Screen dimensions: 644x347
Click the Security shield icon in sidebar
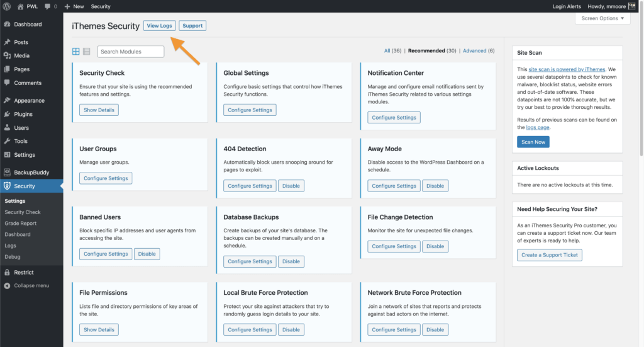tap(7, 186)
